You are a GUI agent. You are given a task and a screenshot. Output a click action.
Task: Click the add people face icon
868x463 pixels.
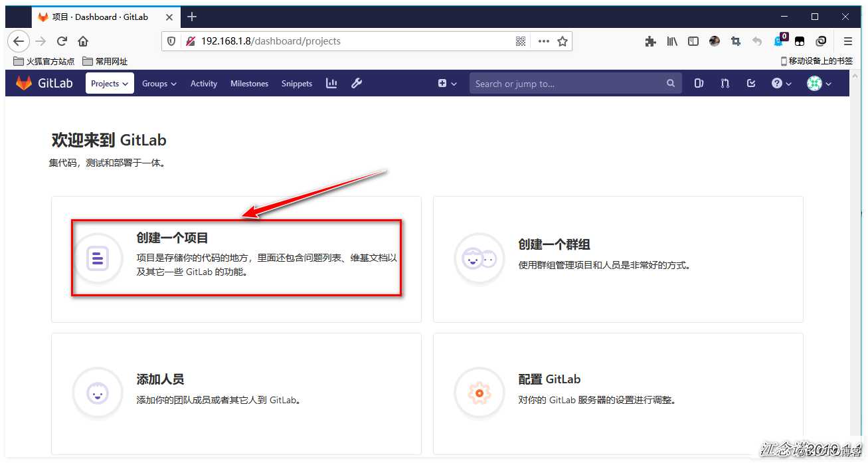(x=98, y=393)
